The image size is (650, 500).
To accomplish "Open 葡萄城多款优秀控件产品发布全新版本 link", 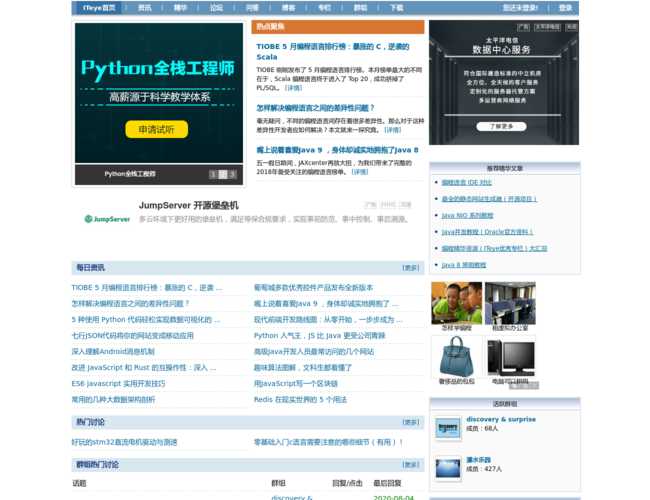I will pyautogui.click(x=313, y=287).
